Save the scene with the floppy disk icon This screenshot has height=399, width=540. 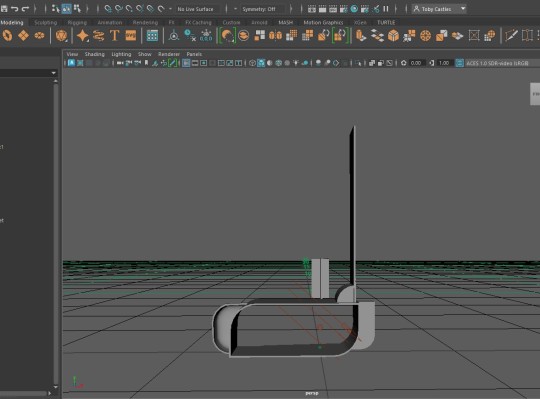click(x=4, y=9)
